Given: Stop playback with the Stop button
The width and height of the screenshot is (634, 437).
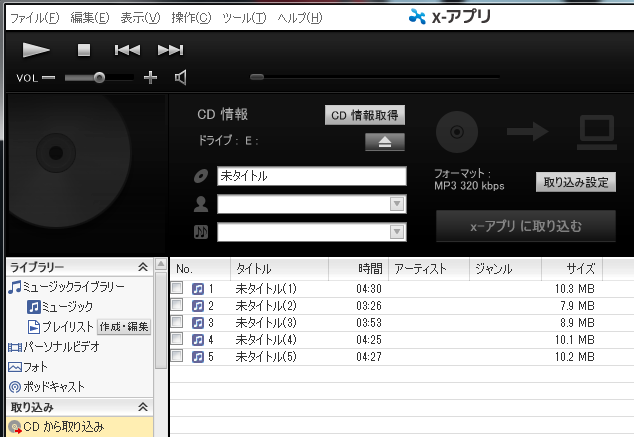Looking at the screenshot, I should (x=84, y=50).
